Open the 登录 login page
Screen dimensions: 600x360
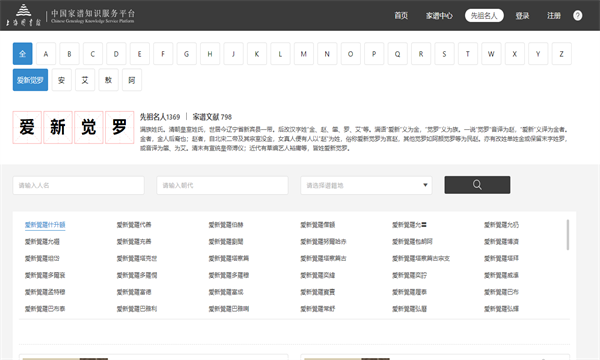coord(522,16)
